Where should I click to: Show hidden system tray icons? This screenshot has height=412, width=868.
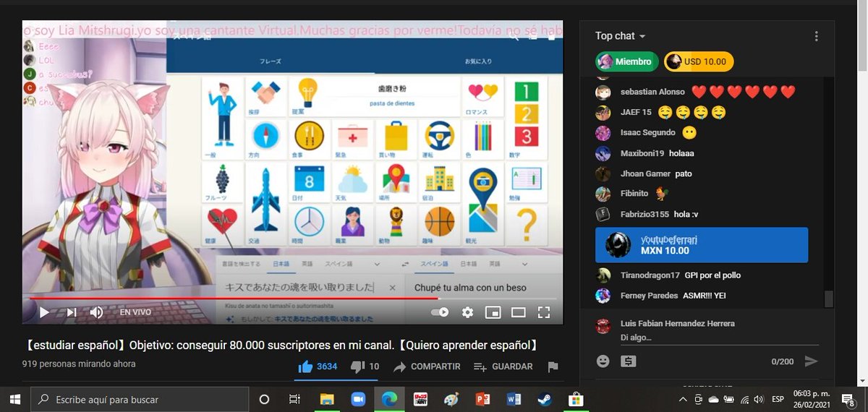[x=683, y=399]
